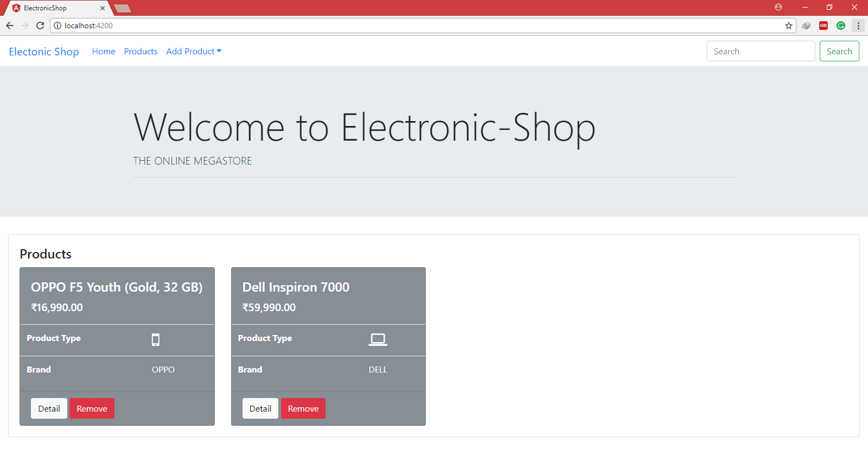Close the ElectronicShop browser tab

[103, 8]
